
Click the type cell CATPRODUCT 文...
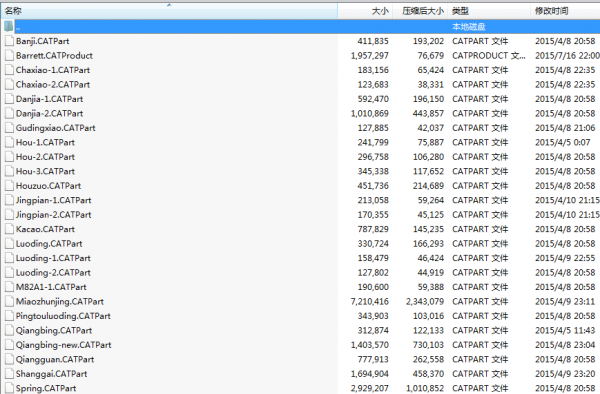[x=489, y=56]
